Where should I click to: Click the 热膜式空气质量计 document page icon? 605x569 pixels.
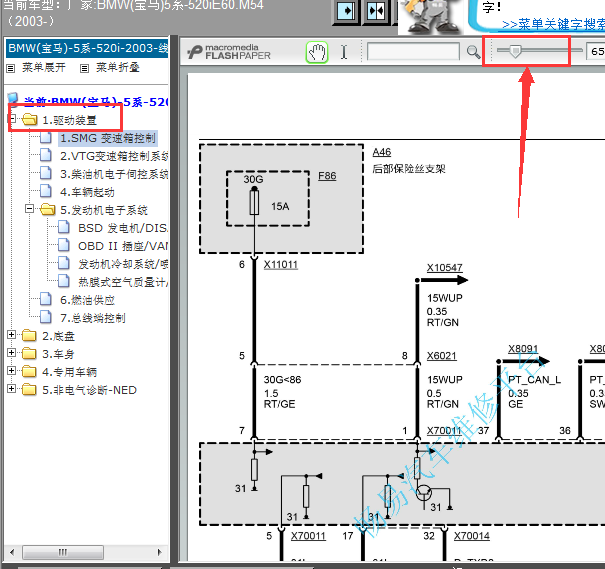coord(64,282)
